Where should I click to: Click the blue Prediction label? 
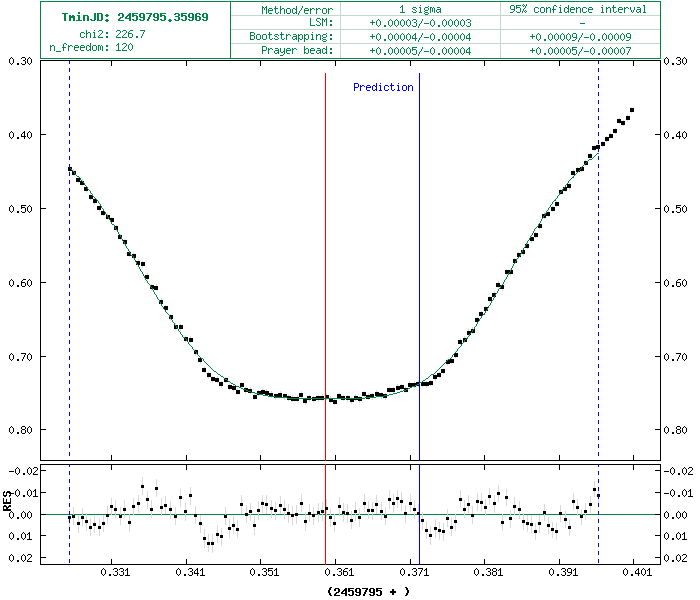point(383,87)
